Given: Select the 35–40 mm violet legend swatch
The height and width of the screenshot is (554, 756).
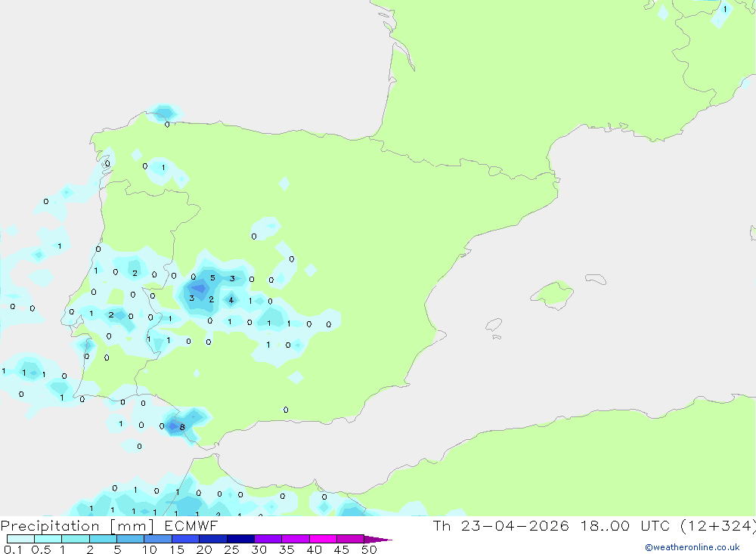Looking at the screenshot, I should pos(295,539).
